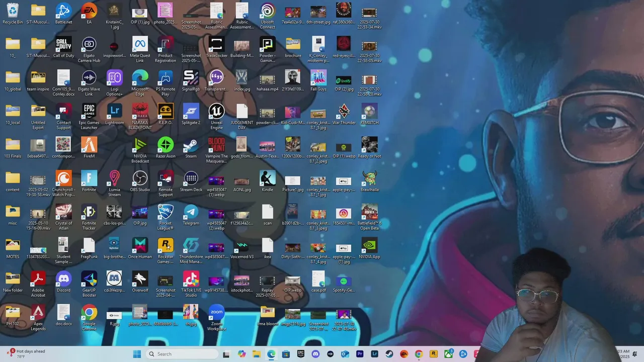Open Microsoft Edge desktop shortcut
Screen dimensions: 644x362
[x=140, y=83]
